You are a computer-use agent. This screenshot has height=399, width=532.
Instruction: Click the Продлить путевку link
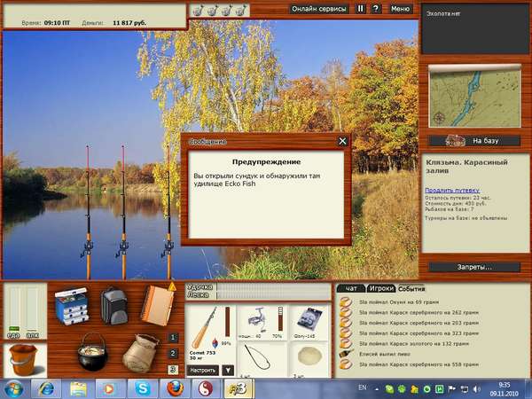coord(452,191)
